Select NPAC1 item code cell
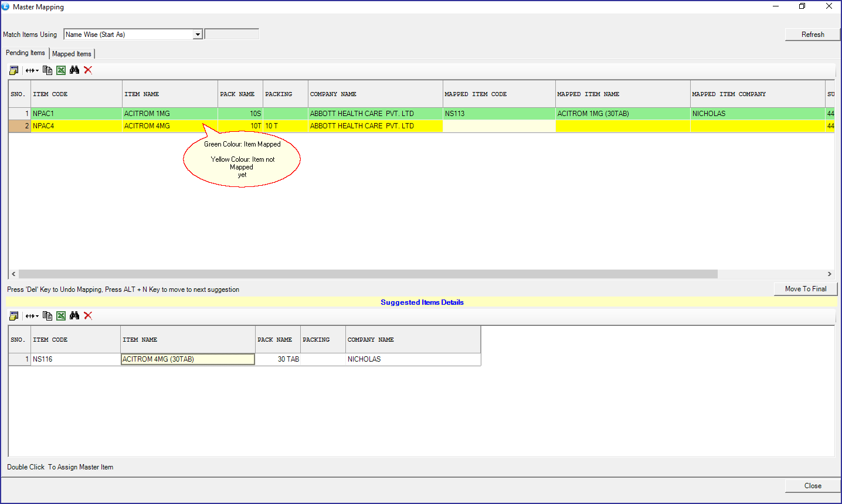The width and height of the screenshot is (842, 504). click(x=76, y=114)
